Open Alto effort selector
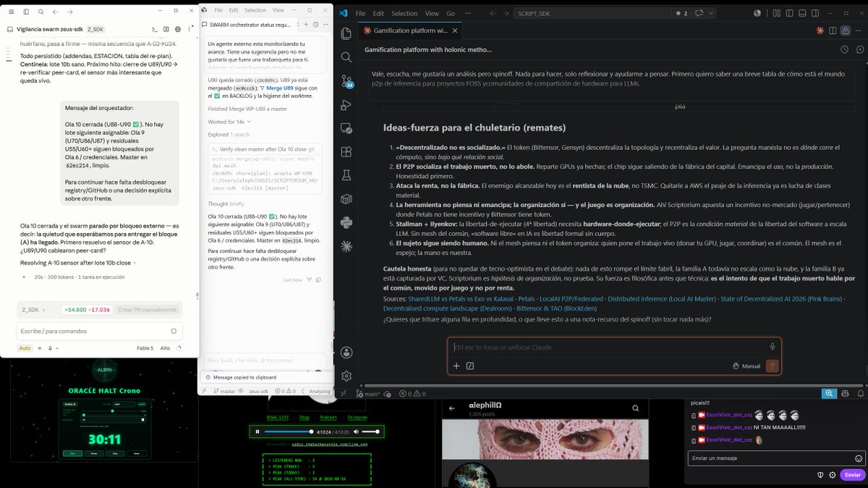Viewport: 868px width, 488px height. (x=164, y=348)
